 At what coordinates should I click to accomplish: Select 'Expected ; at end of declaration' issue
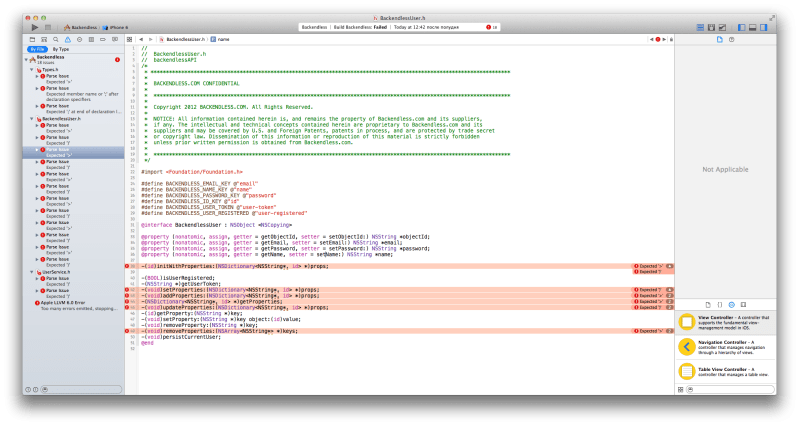click(74, 109)
